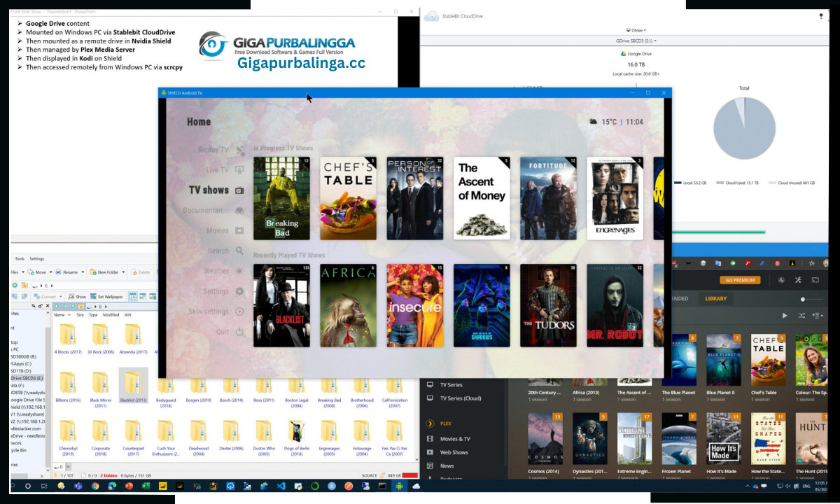840x504 pixels.
Task: Open The Blacklist poster in Kodi
Action: click(281, 306)
